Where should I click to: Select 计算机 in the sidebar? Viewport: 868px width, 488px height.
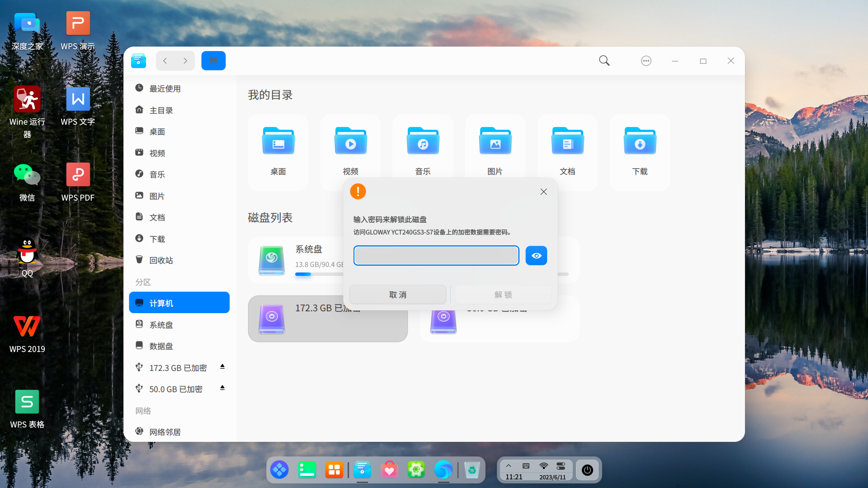pos(179,302)
